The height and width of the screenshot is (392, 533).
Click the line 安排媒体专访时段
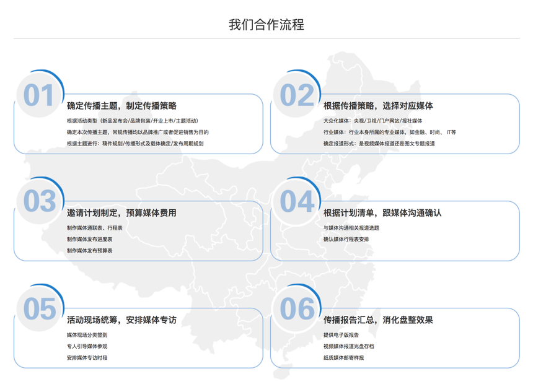[87, 358]
